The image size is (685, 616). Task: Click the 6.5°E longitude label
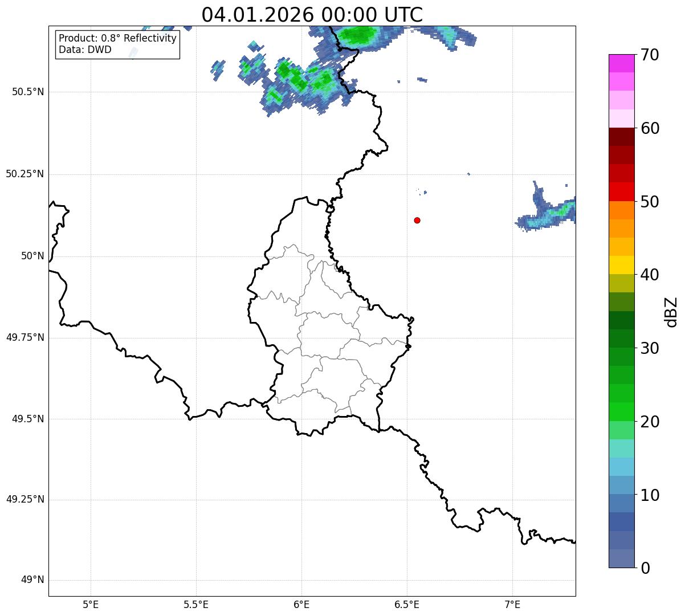407,604
